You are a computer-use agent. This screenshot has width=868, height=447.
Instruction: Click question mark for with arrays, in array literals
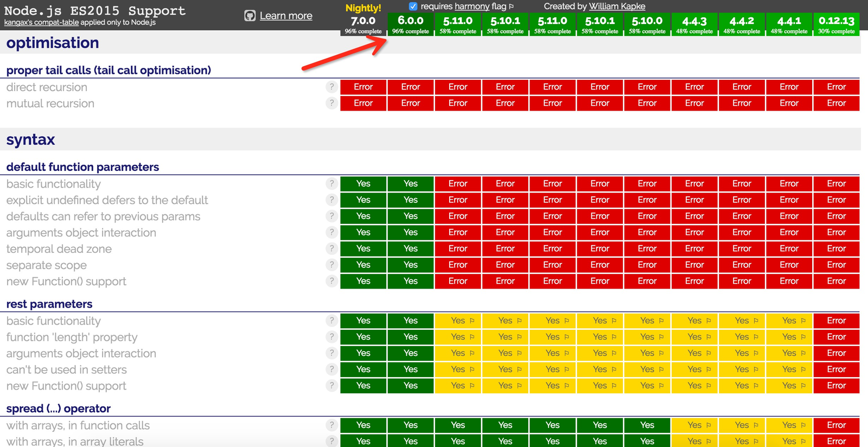coord(331,441)
